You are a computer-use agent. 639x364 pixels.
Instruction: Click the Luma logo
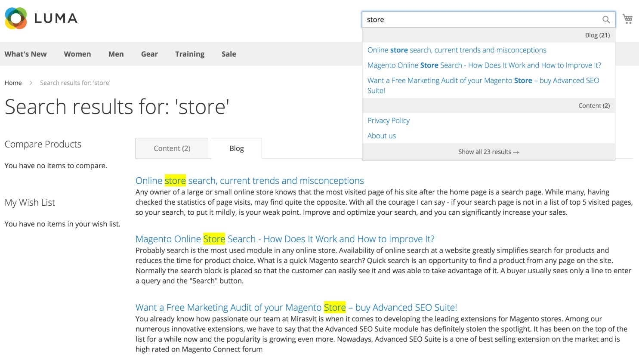[41, 19]
